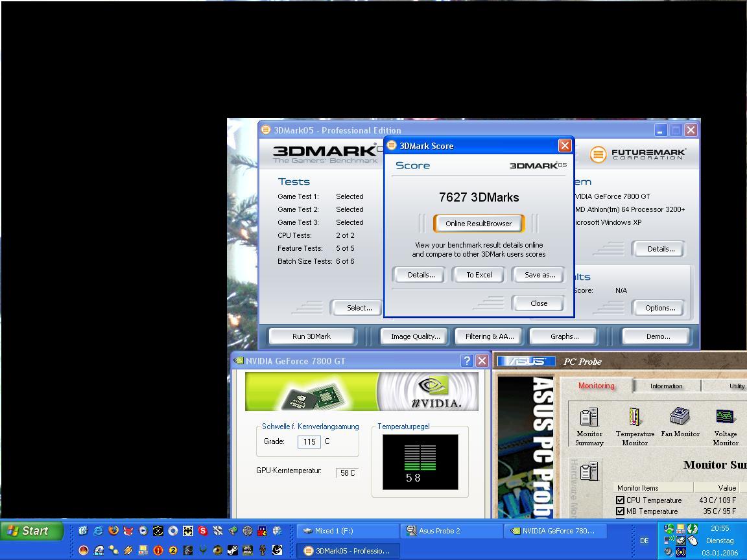
Task: Switch to Mixed 1 (F:) taskbar window
Action: click(348, 530)
